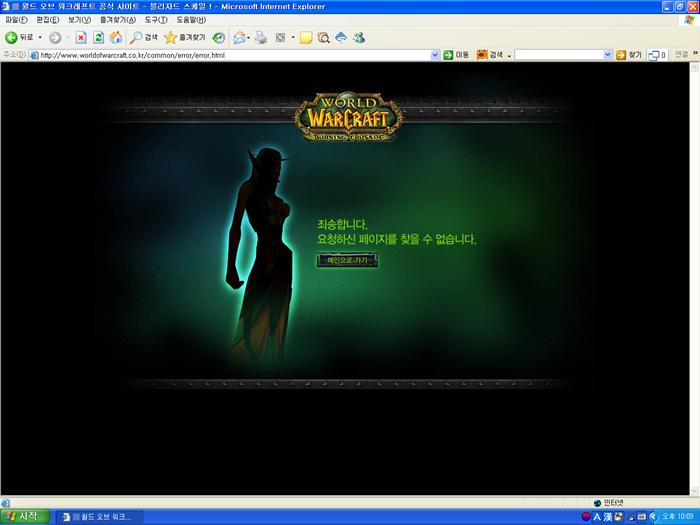Open the 파일(F) menu

pos(16,20)
